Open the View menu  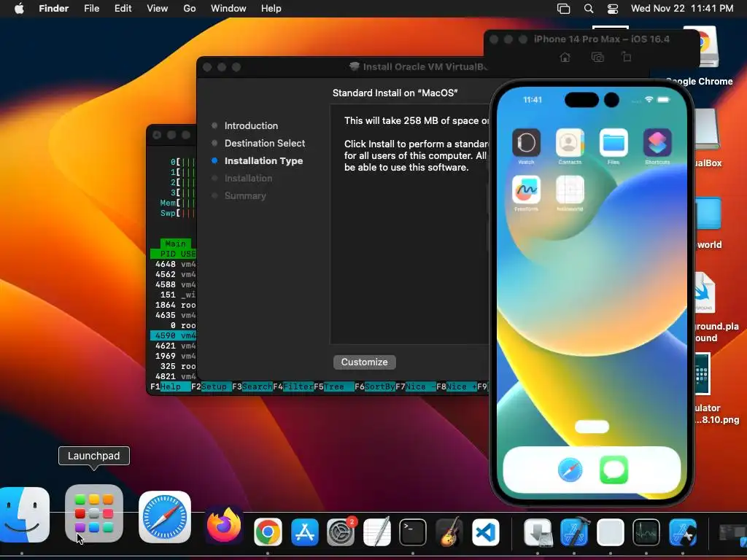click(158, 9)
